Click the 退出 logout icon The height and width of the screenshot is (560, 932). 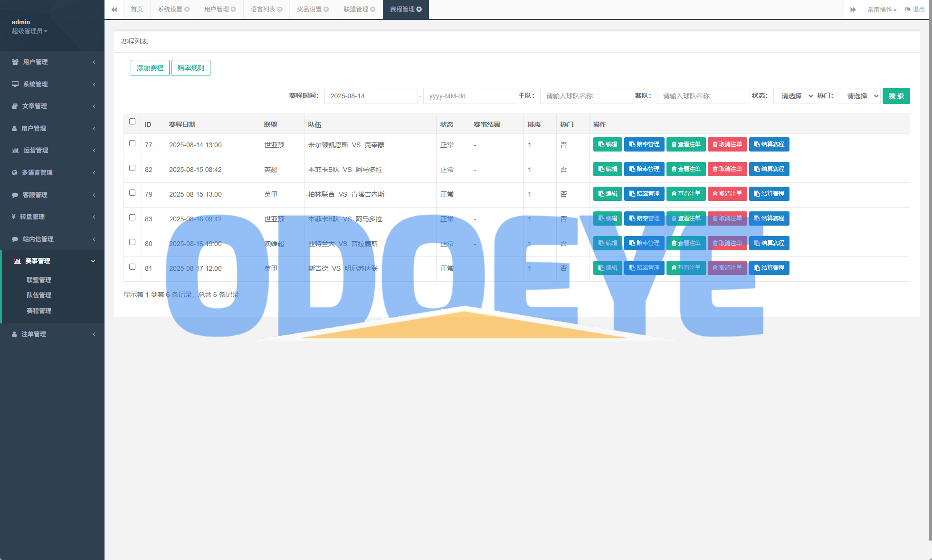tap(908, 9)
